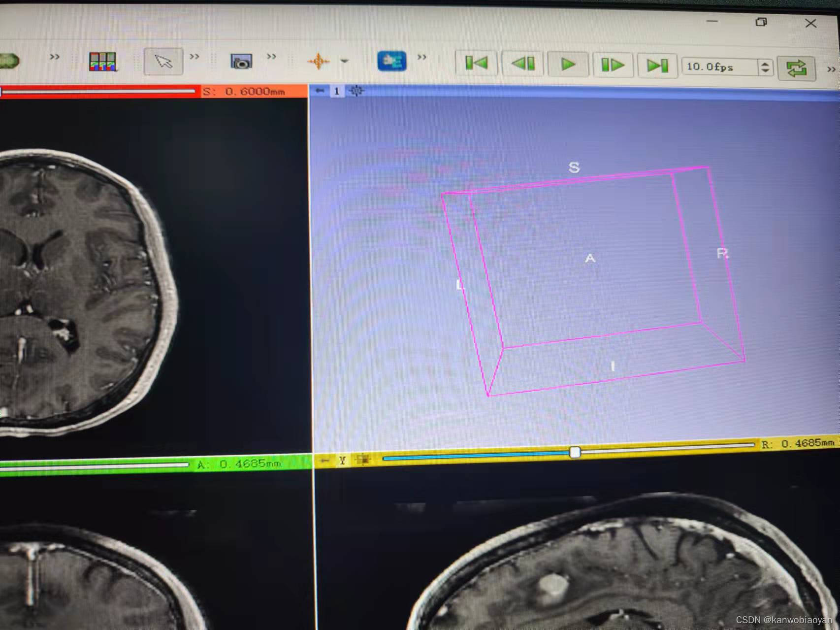Open the blue Extensions Manager icon
Viewport: 840px width, 630px height.
pyautogui.click(x=392, y=61)
